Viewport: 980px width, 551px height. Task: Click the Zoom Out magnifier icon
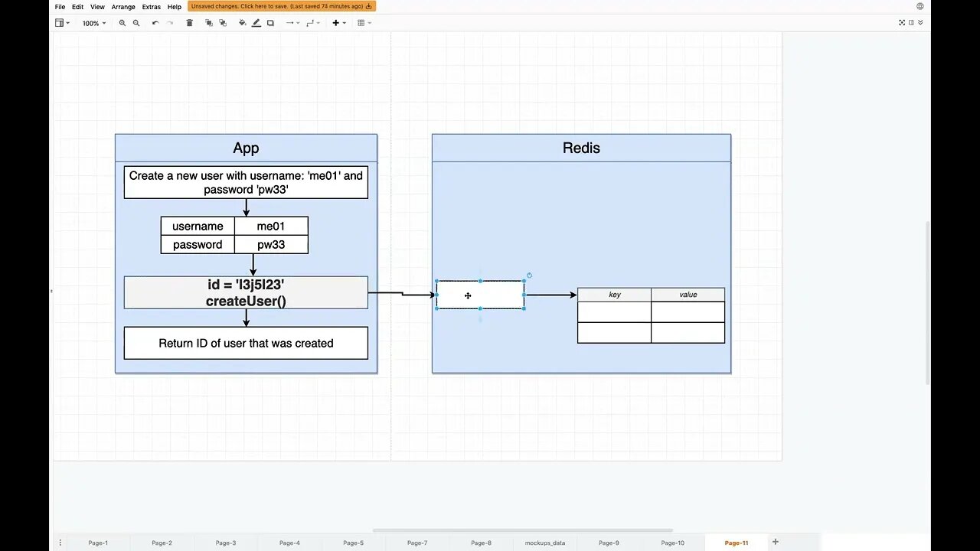136,23
